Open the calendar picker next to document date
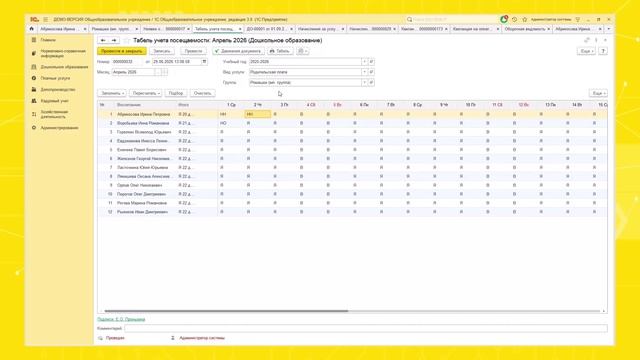The width and height of the screenshot is (640, 360). [x=204, y=62]
